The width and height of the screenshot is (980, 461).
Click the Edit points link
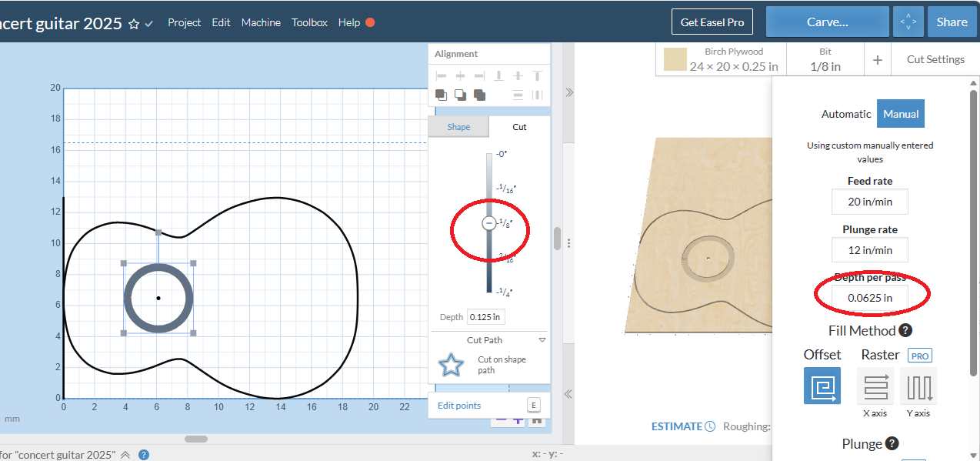click(x=459, y=406)
